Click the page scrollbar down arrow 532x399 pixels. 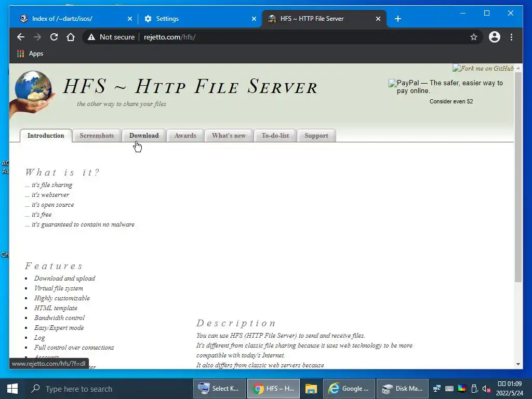[518, 364]
